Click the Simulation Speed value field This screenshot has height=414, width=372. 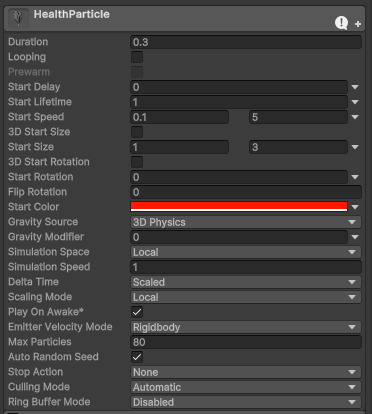point(246,267)
